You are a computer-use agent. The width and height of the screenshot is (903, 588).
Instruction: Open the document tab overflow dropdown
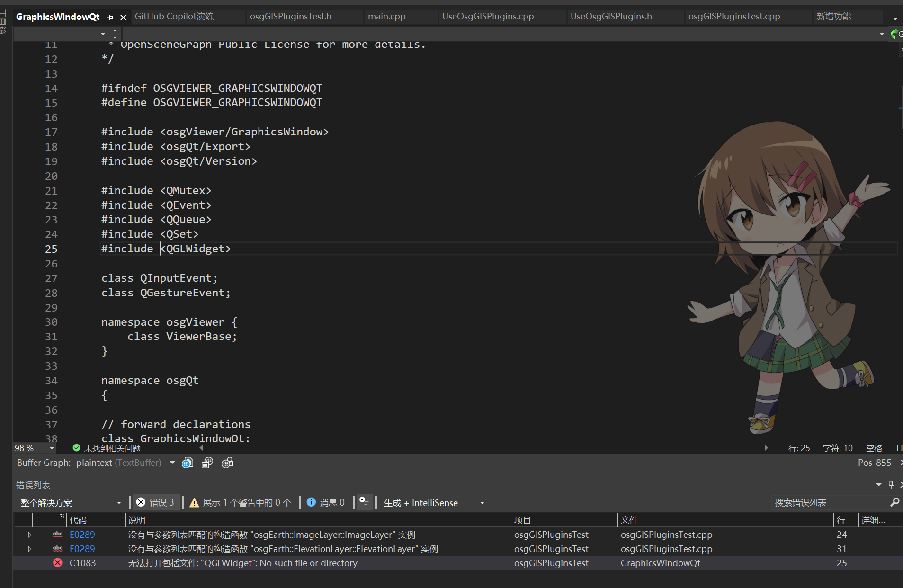coord(895,18)
